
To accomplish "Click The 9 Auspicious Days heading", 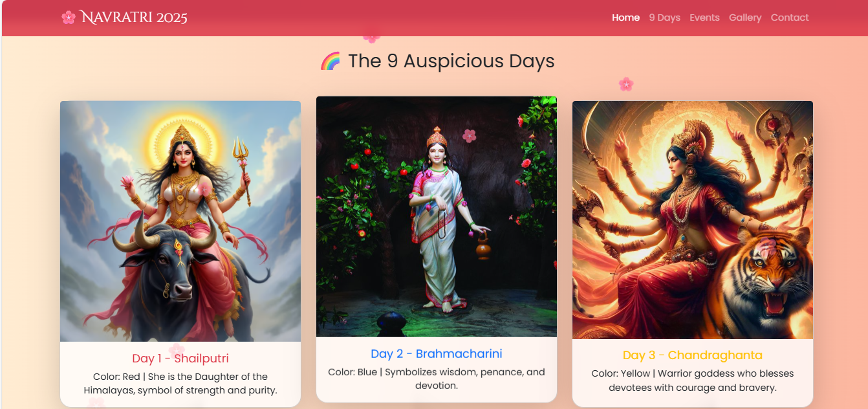I will click(451, 61).
